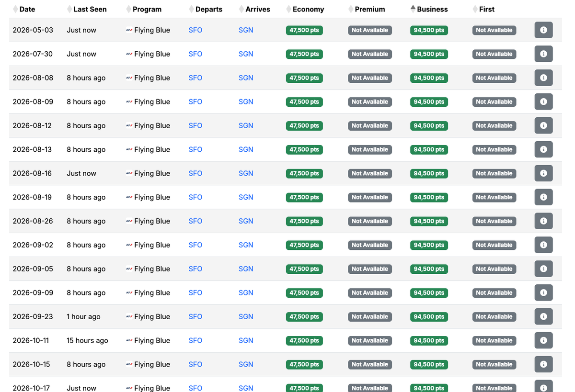
Task: Select 47,500 pts economy badge for 2026-08-09
Action: click(x=304, y=102)
